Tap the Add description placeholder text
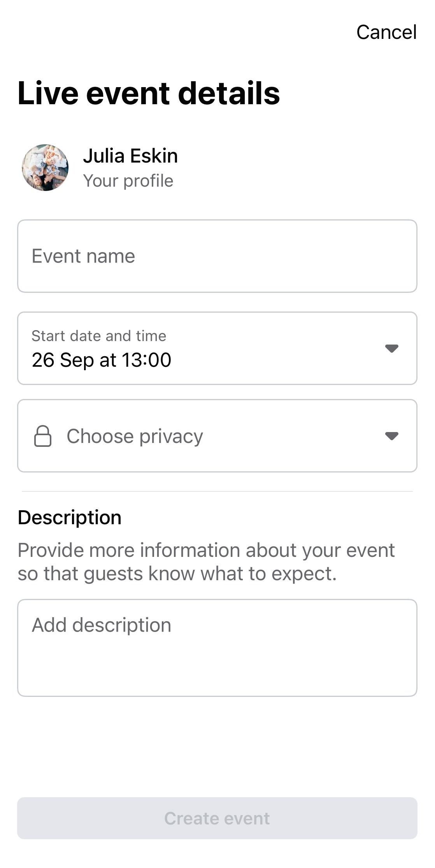This screenshot has width=435, height=868. 102,625
